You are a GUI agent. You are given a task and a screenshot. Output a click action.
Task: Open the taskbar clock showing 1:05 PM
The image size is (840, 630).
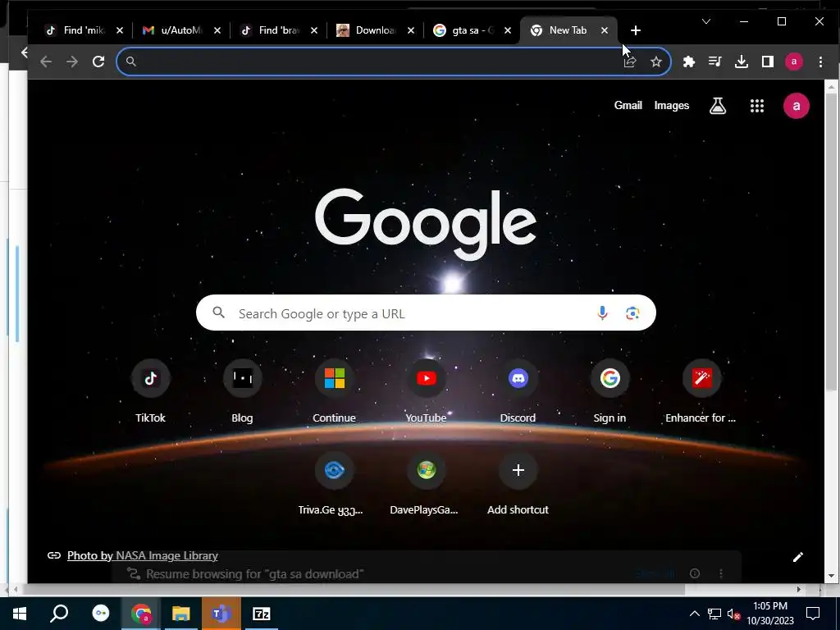pyautogui.click(x=770, y=614)
